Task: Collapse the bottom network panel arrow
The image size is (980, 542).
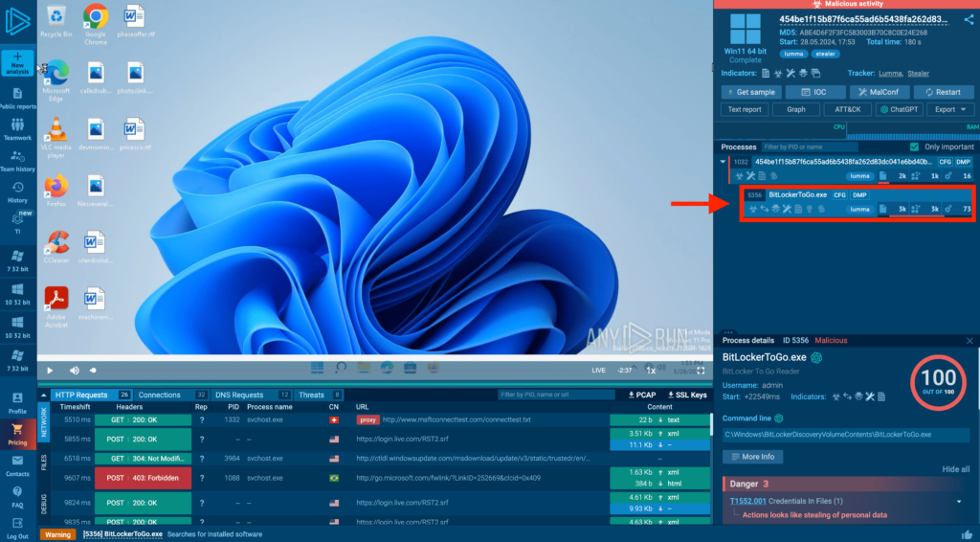Action: [x=44, y=395]
